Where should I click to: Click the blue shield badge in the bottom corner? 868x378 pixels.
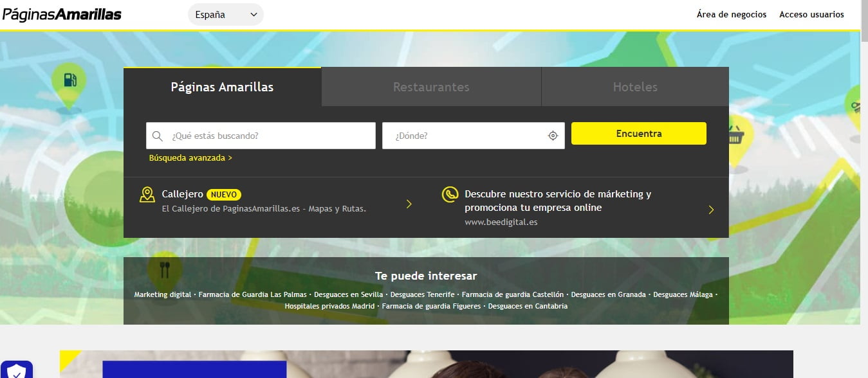17,372
